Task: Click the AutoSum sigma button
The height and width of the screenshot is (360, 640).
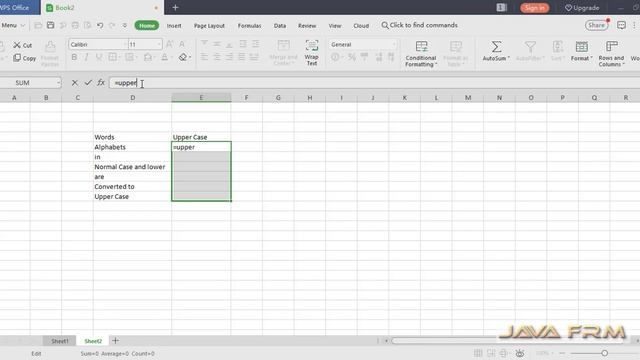Action: [496, 51]
